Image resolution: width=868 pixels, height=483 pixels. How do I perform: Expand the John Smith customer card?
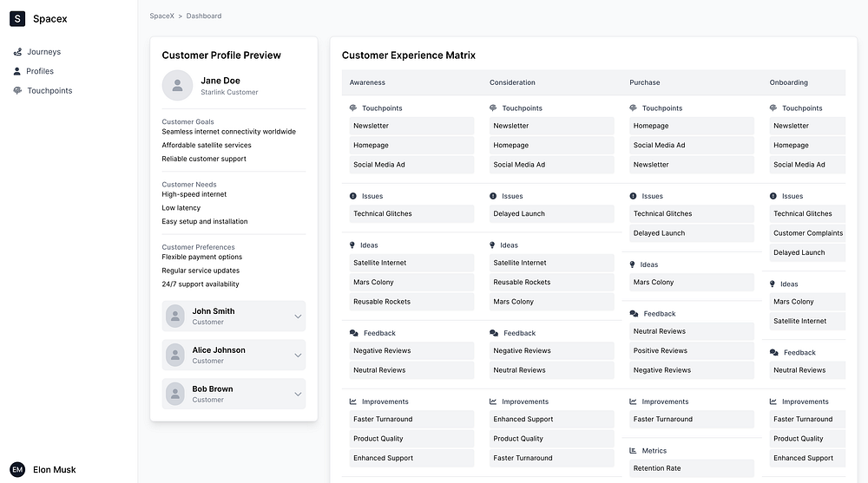[x=298, y=317]
